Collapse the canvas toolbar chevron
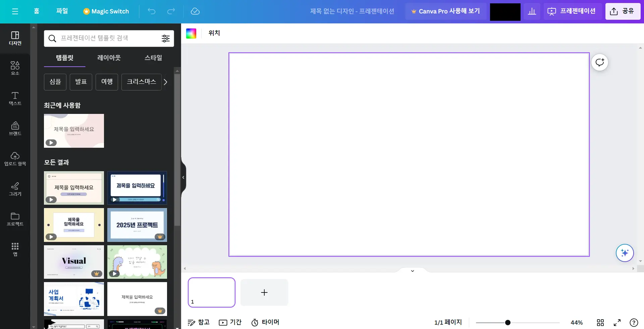The image size is (644, 329). [412, 271]
